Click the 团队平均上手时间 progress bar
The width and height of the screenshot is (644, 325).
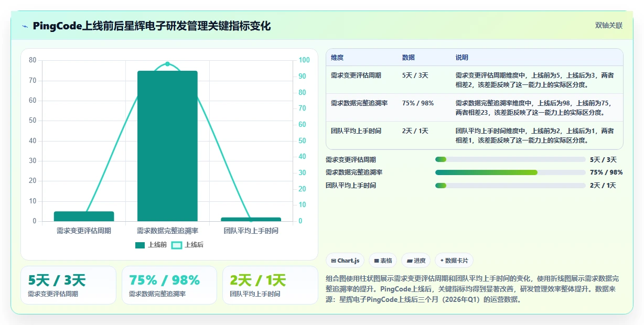click(510, 186)
